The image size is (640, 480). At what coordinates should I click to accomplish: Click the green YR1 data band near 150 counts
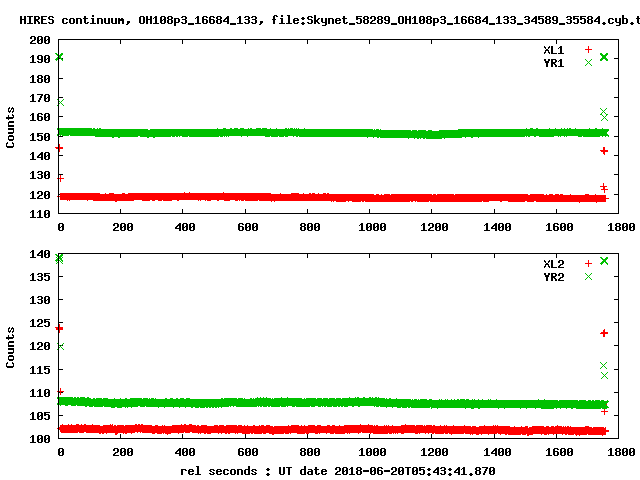tap(333, 133)
